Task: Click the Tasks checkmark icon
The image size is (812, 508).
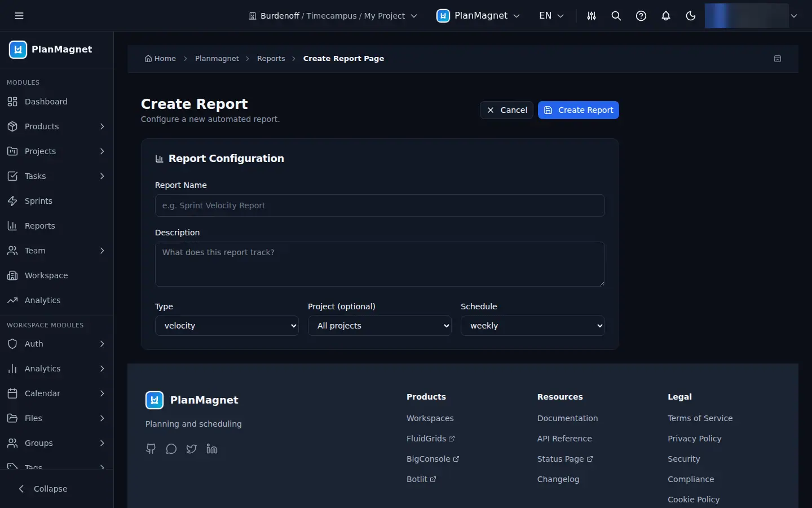Action: (12, 176)
